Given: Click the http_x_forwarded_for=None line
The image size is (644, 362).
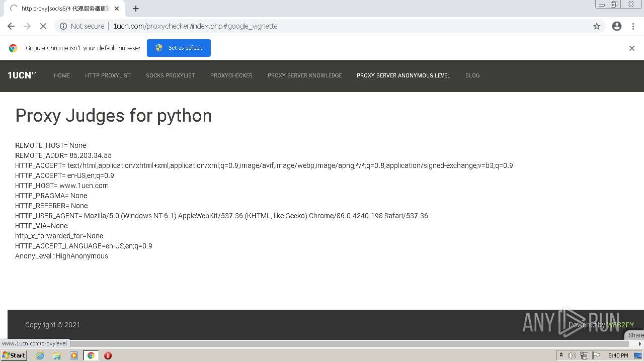Looking at the screenshot, I should tap(59, 236).
